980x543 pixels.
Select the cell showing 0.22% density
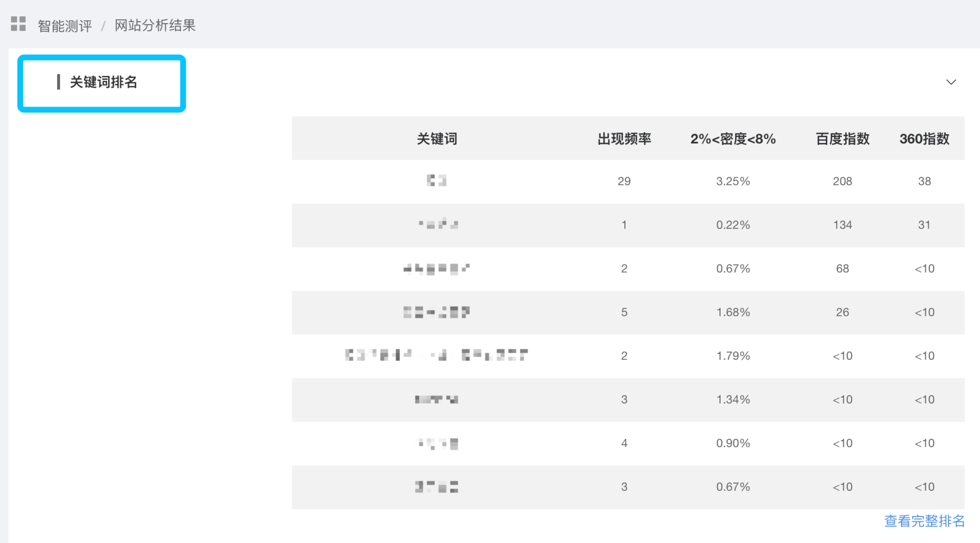[x=733, y=225]
